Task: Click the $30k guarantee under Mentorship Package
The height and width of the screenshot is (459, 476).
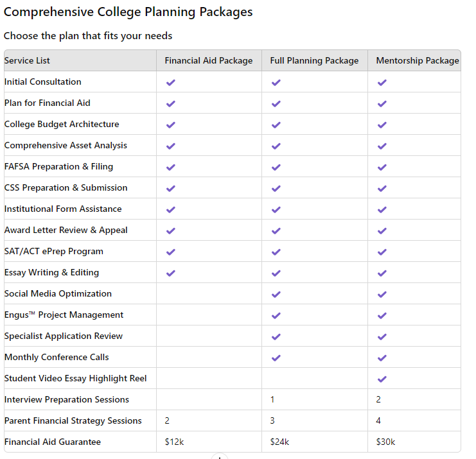Action: point(385,442)
